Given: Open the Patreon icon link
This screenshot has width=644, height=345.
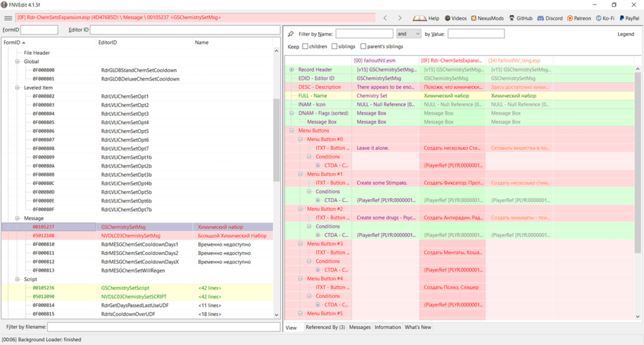Looking at the screenshot, I should 570,18.
